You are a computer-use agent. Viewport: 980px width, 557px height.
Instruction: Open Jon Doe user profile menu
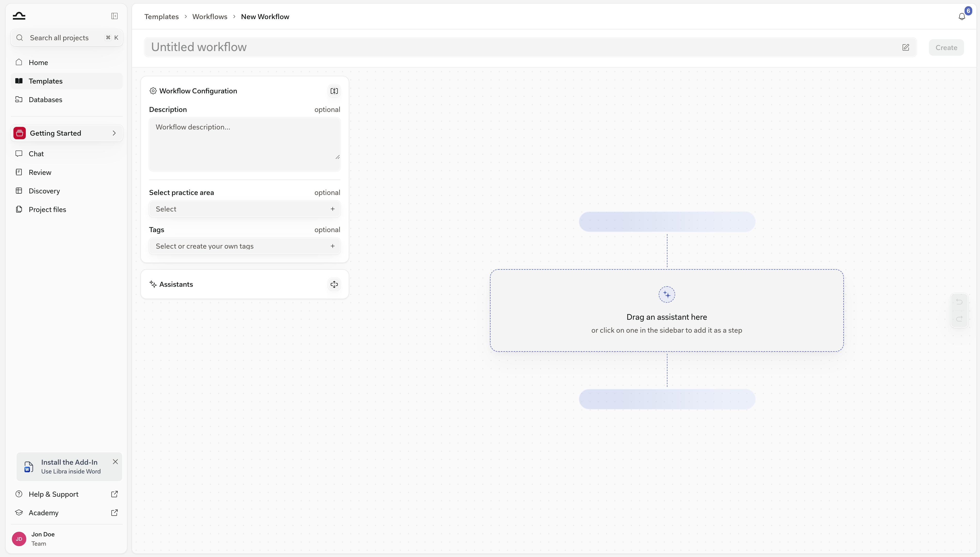(x=67, y=539)
